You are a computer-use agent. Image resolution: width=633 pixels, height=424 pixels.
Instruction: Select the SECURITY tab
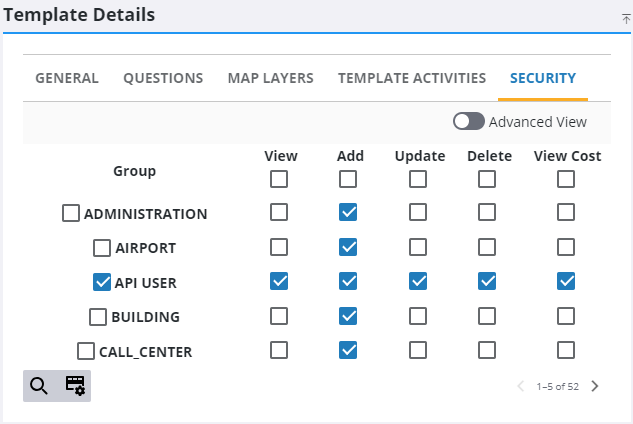click(x=543, y=78)
